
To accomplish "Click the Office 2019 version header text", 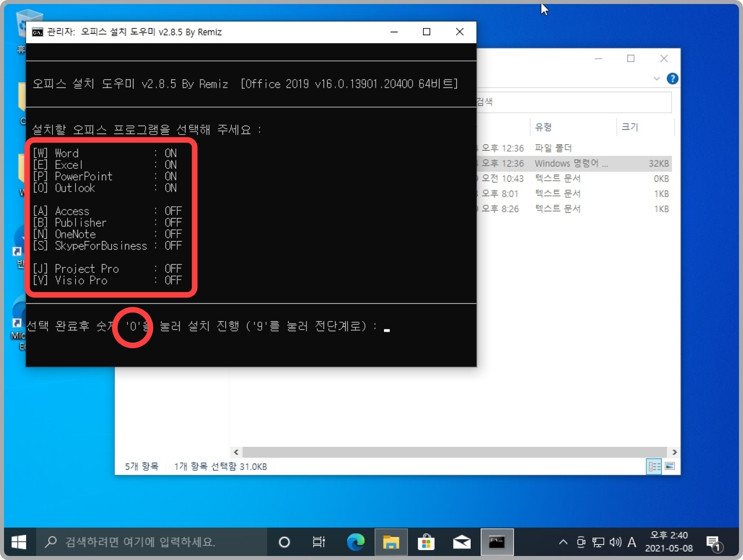I will (x=349, y=84).
